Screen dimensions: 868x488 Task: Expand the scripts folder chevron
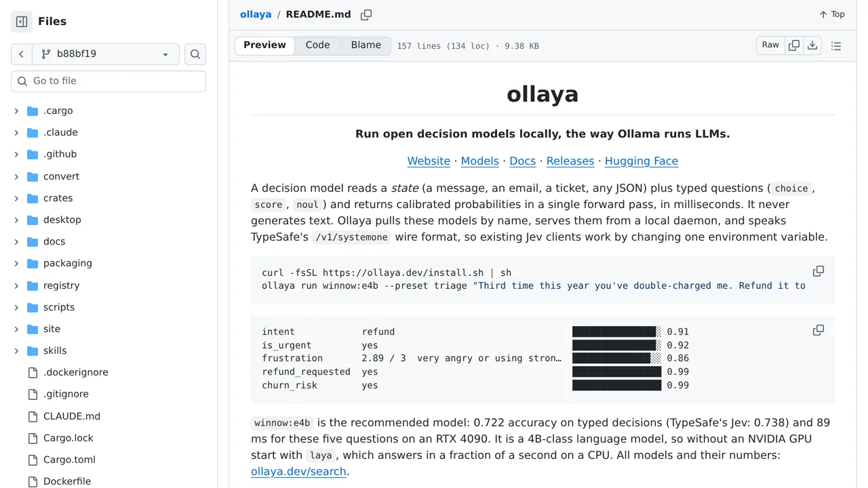pos(16,307)
